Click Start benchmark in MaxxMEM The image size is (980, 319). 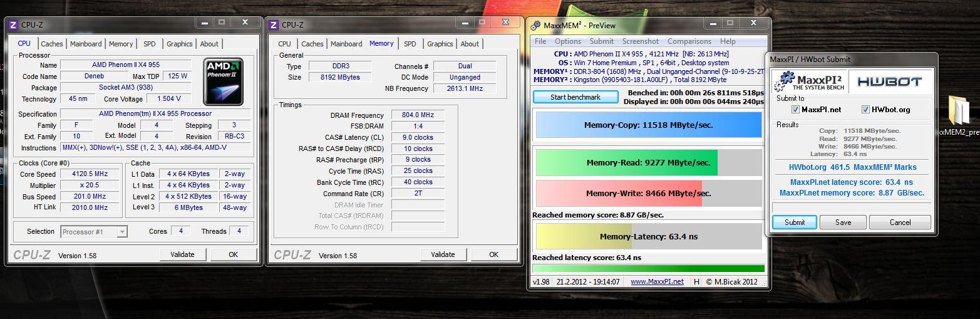pyautogui.click(x=575, y=97)
